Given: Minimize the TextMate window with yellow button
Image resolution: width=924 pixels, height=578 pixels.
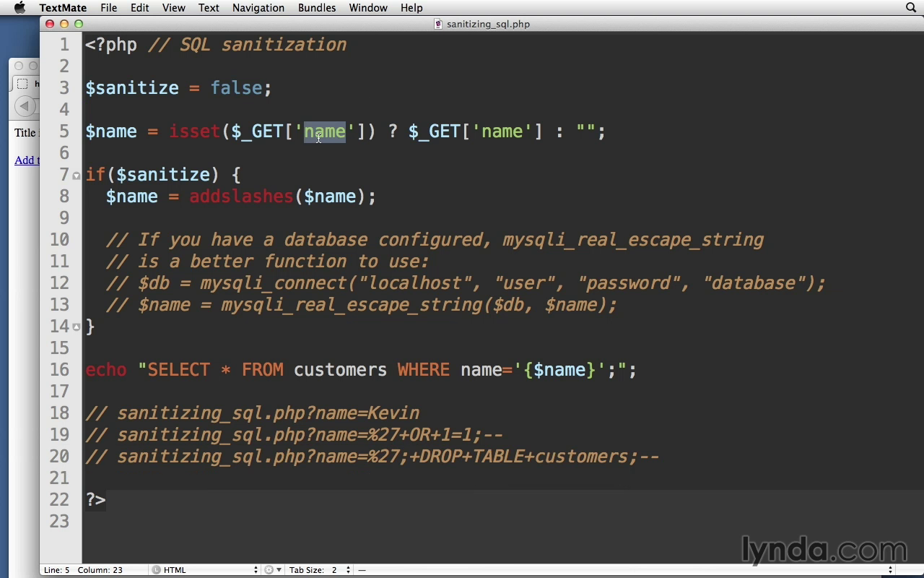Looking at the screenshot, I should tap(64, 24).
